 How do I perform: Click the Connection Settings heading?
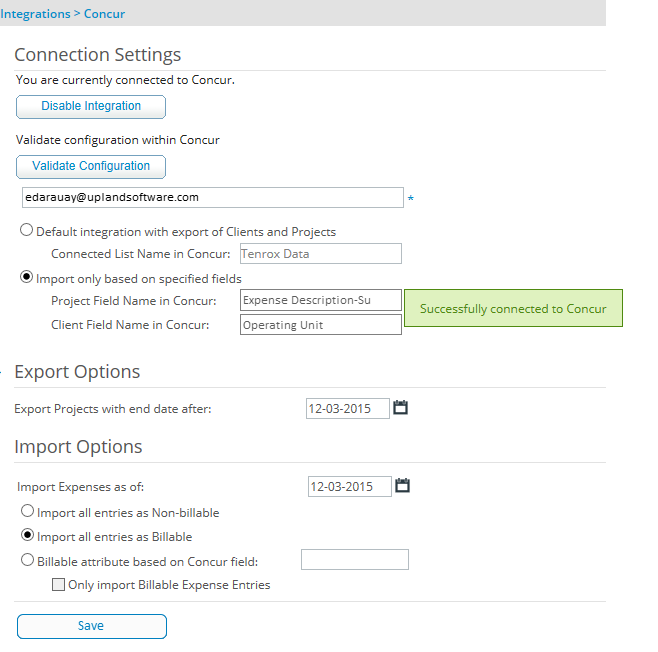pyautogui.click(x=98, y=55)
